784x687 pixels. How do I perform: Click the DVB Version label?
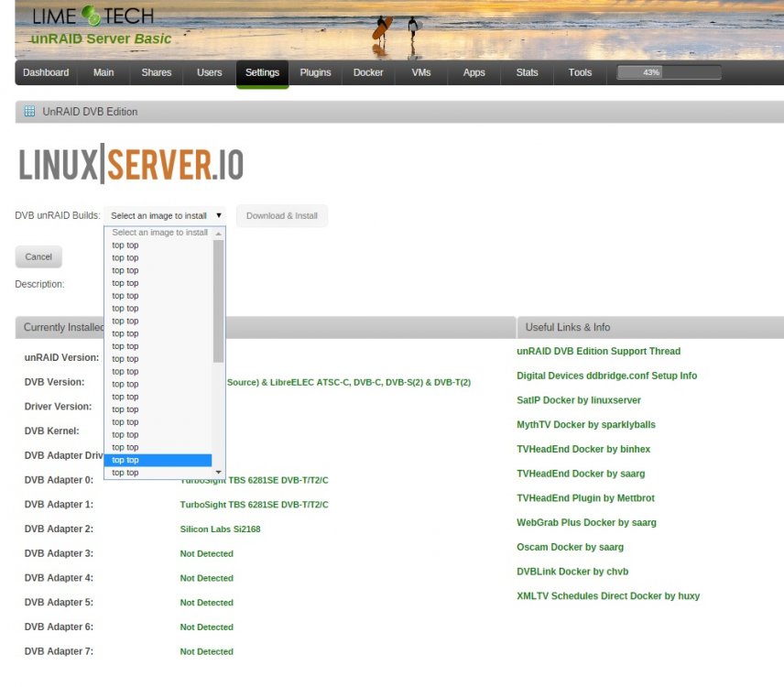[x=55, y=382]
